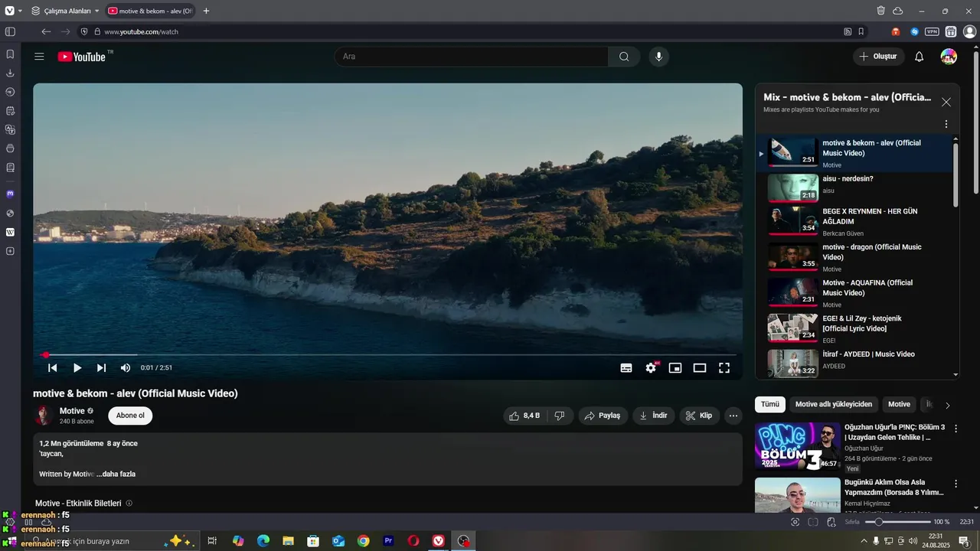Enter fullscreen mode
This screenshot has height=551, width=980.
coord(724,368)
